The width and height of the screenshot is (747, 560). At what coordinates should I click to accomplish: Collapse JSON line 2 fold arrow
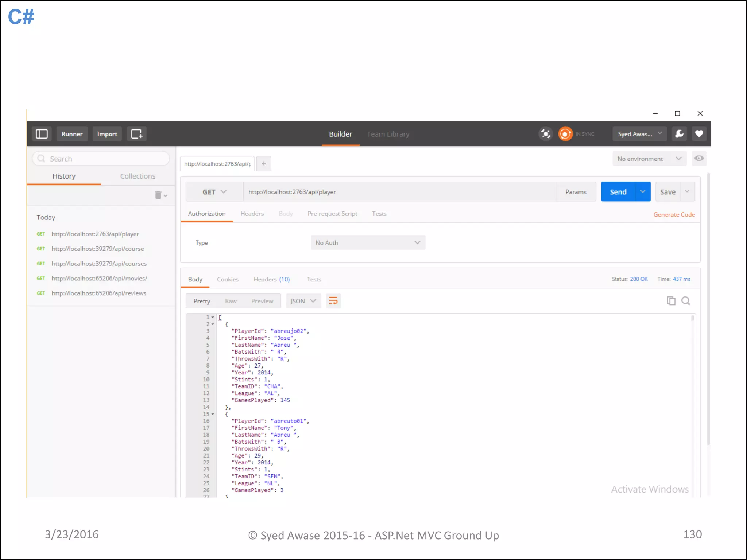pos(213,324)
